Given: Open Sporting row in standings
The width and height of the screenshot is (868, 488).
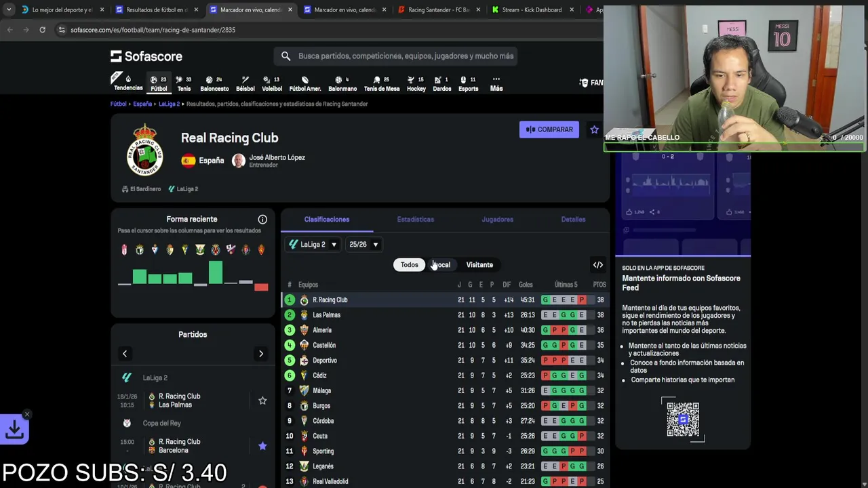Looking at the screenshot, I should coord(444,451).
